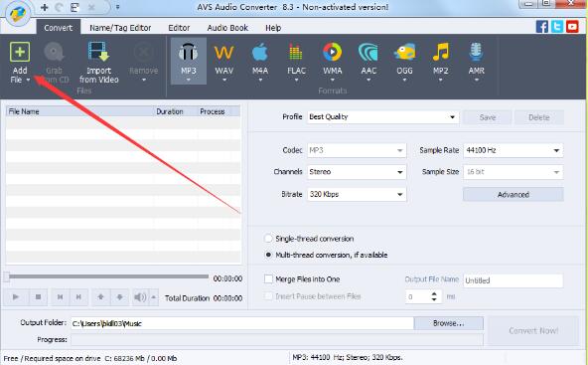Open quick access toolbar customize arrow
The width and height of the screenshot is (588, 365).
coord(118,7)
